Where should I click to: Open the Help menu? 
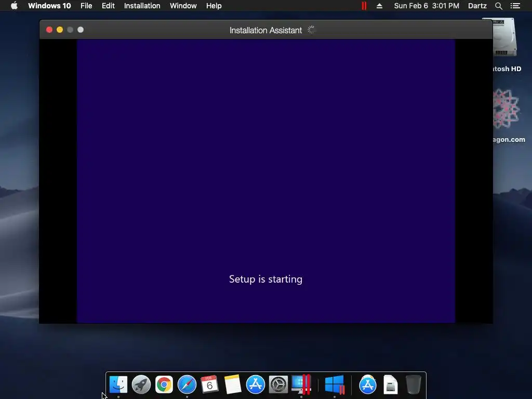tap(214, 6)
